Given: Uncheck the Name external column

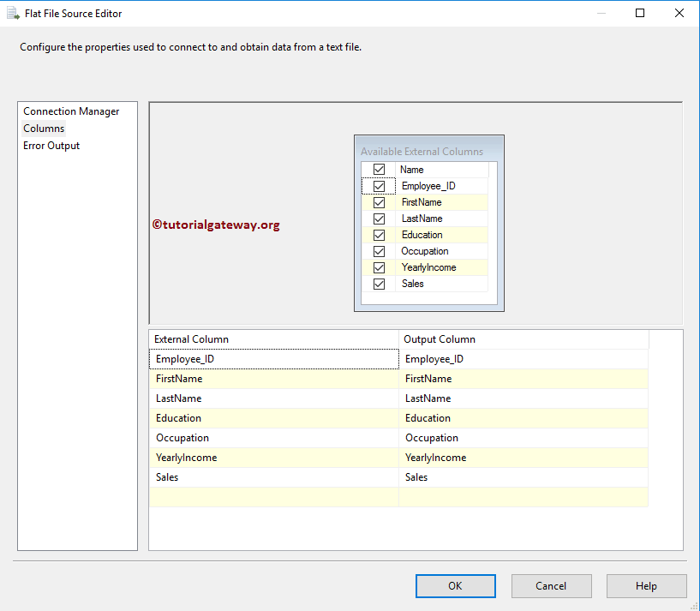Looking at the screenshot, I should (x=379, y=169).
